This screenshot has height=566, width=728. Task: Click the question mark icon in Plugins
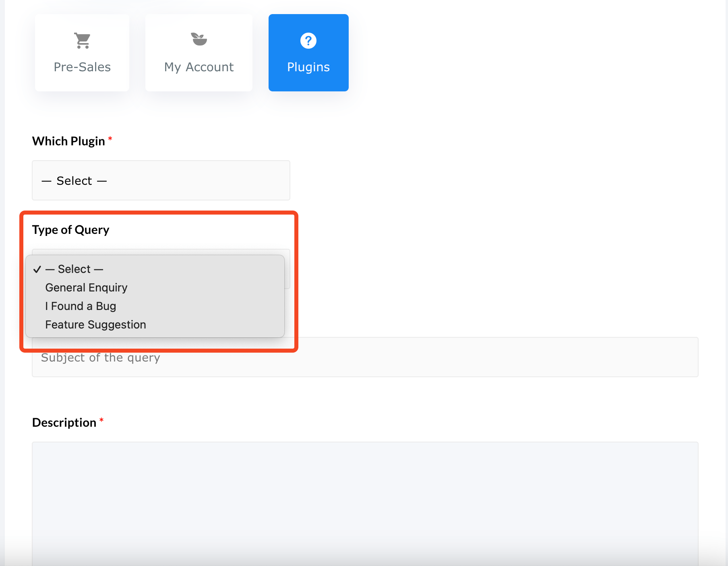click(x=308, y=41)
